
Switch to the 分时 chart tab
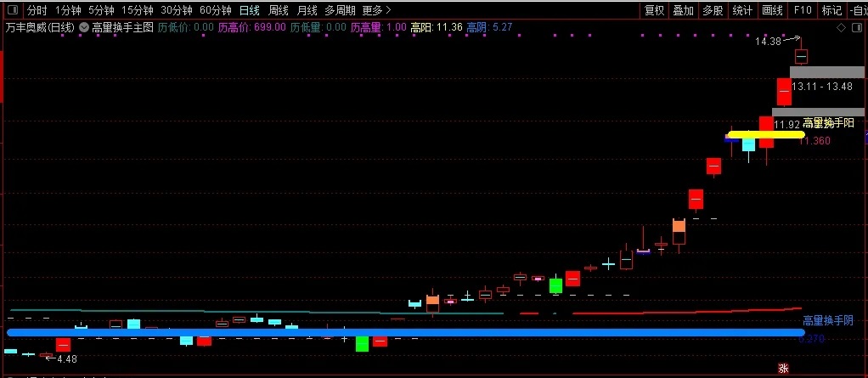pos(37,10)
